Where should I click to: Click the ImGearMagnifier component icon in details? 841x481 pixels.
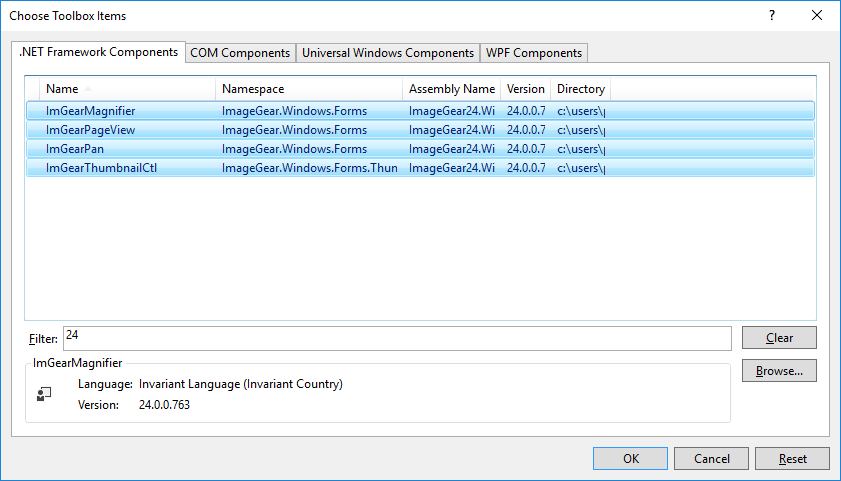[44, 395]
